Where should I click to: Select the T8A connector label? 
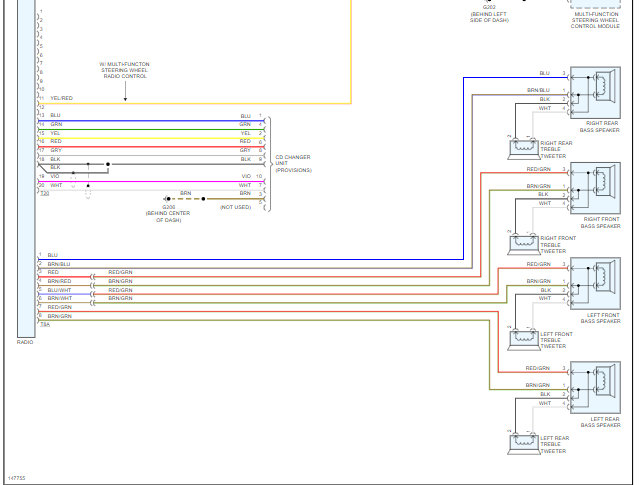tap(45, 325)
